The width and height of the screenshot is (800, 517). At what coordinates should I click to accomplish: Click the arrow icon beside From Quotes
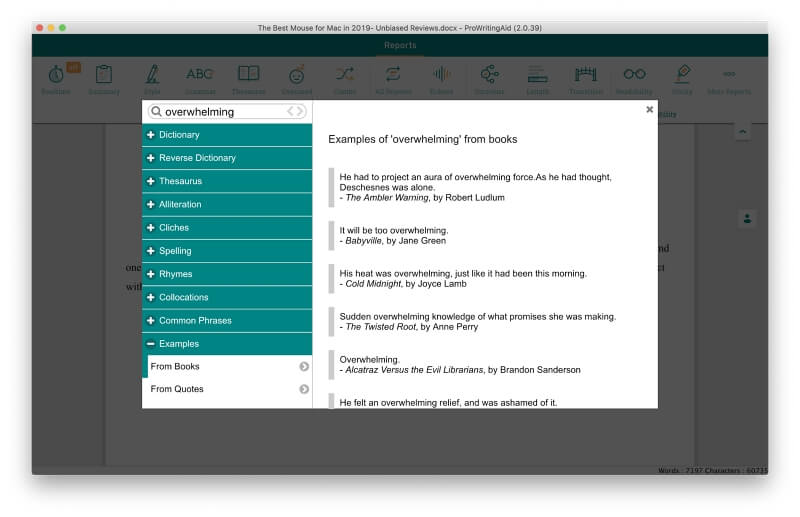(x=304, y=389)
